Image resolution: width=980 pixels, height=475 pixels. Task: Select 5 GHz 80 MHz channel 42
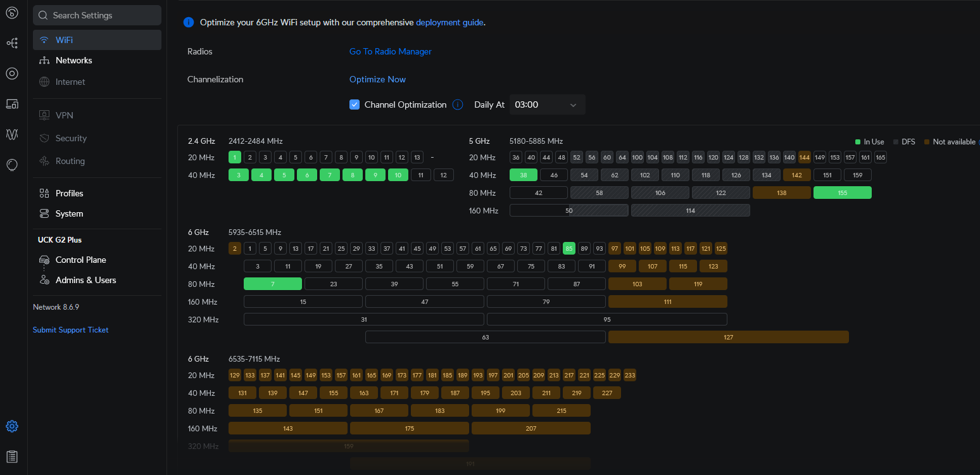[x=539, y=193]
